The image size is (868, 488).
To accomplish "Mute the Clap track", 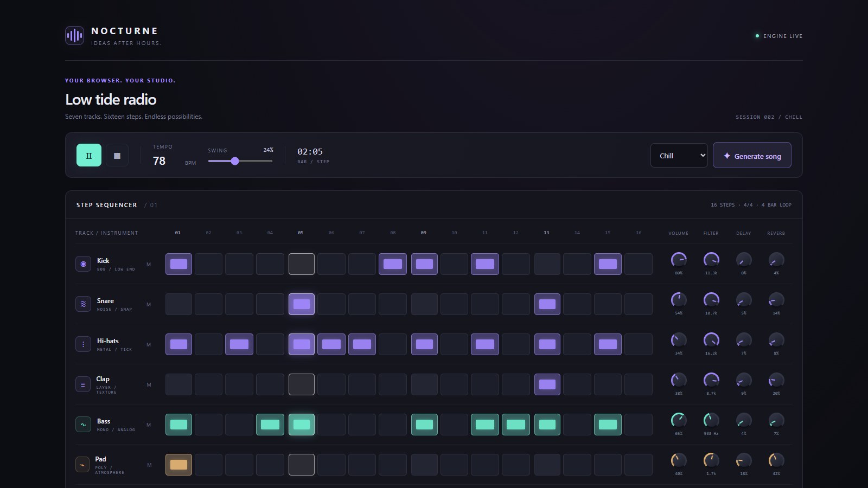I will (x=149, y=385).
